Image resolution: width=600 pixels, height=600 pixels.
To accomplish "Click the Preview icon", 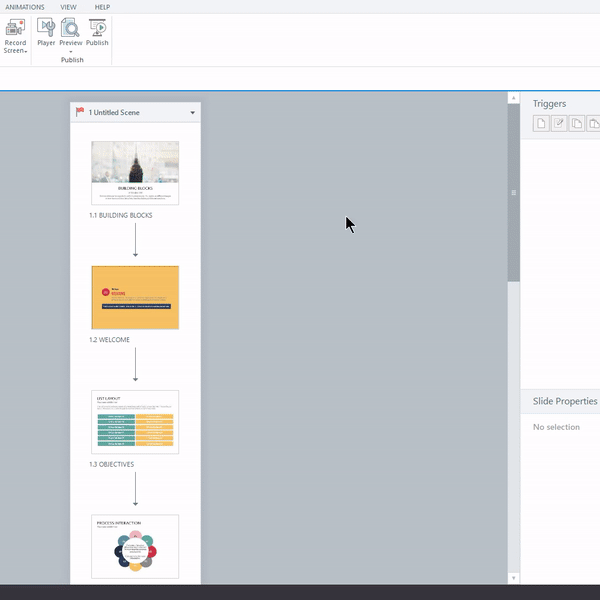I will [x=70, y=28].
